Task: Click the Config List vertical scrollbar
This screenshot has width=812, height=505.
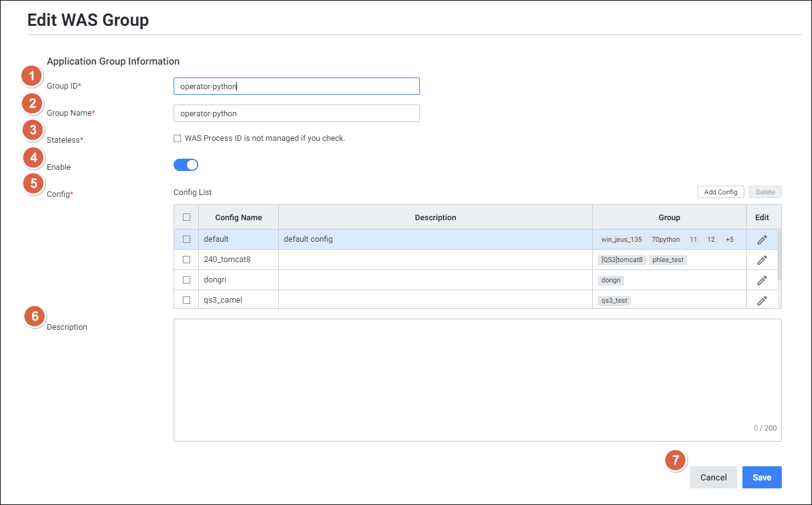Action: (x=779, y=255)
